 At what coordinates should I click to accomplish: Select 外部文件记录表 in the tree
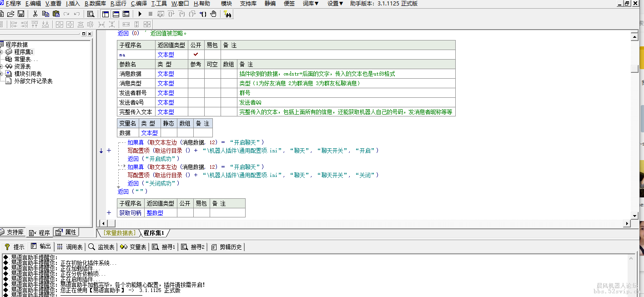[x=33, y=81]
